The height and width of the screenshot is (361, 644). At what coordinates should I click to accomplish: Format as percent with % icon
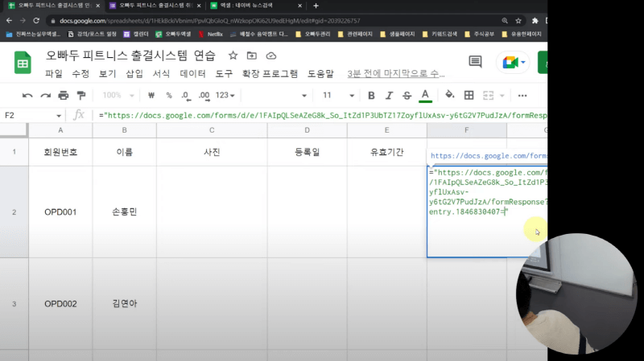tap(169, 96)
